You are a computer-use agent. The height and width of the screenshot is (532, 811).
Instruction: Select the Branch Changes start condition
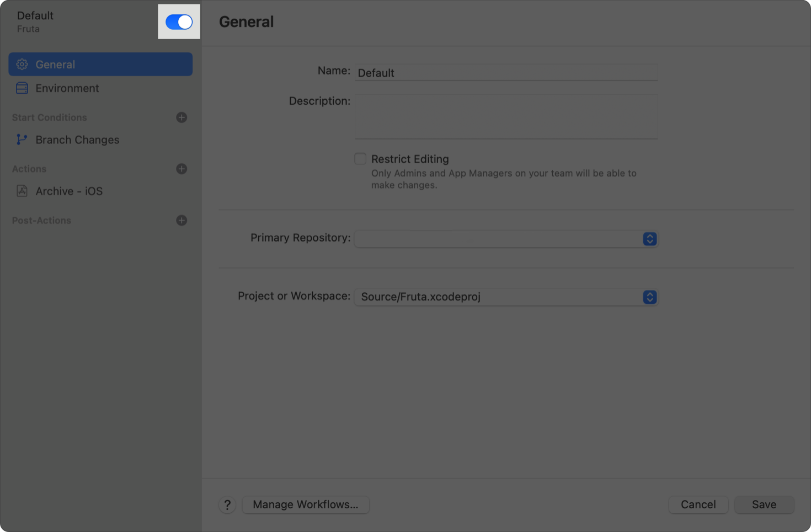77,139
